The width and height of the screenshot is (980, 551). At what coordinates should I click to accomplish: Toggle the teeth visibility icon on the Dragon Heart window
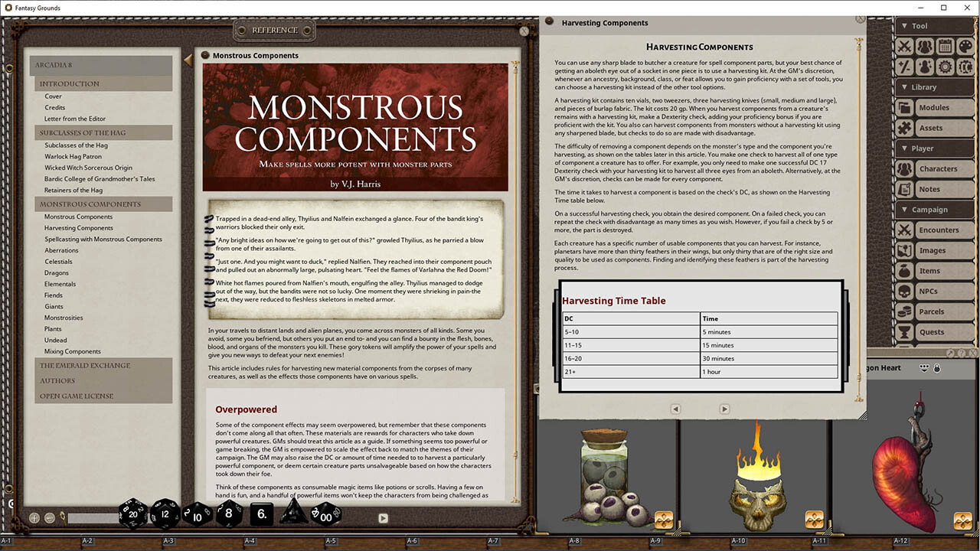(924, 368)
